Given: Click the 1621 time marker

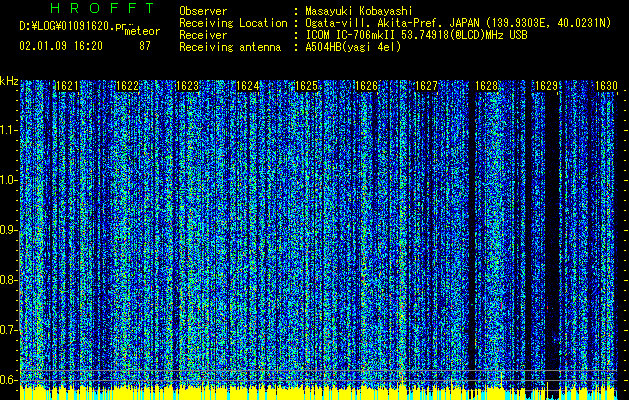Looking at the screenshot, I should pyautogui.click(x=67, y=86).
